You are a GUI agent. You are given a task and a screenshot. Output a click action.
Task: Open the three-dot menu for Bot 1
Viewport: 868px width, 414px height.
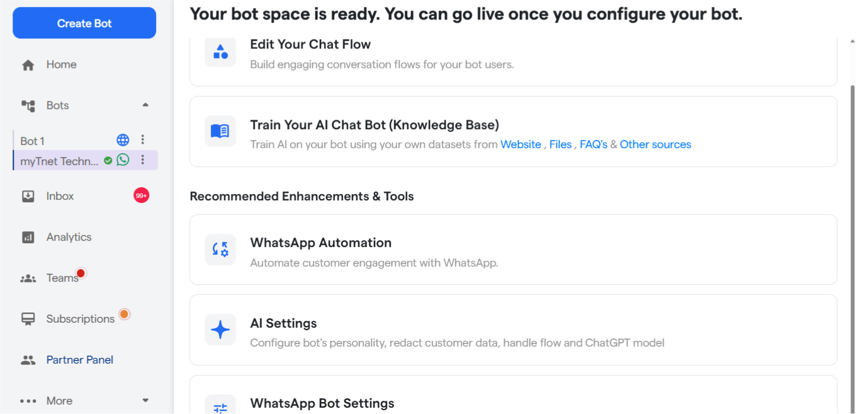pyautogui.click(x=143, y=140)
